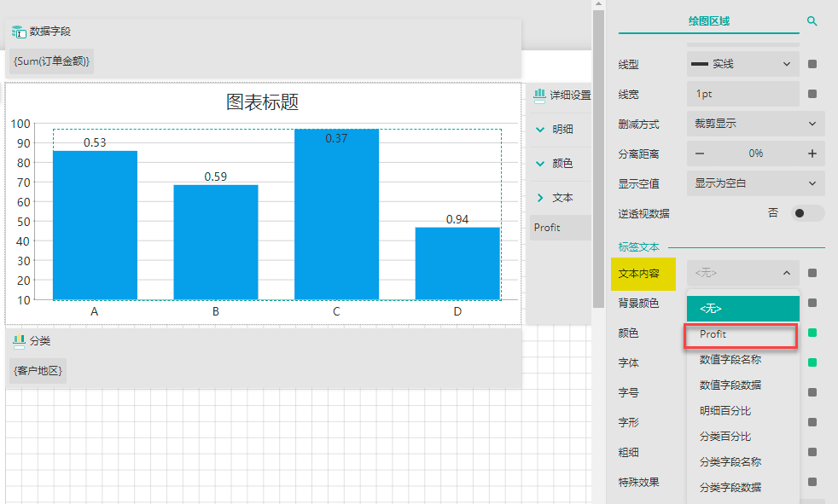Decrease 分离距离 with the minus button
The image size is (838, 504).
tap(700, 154)
